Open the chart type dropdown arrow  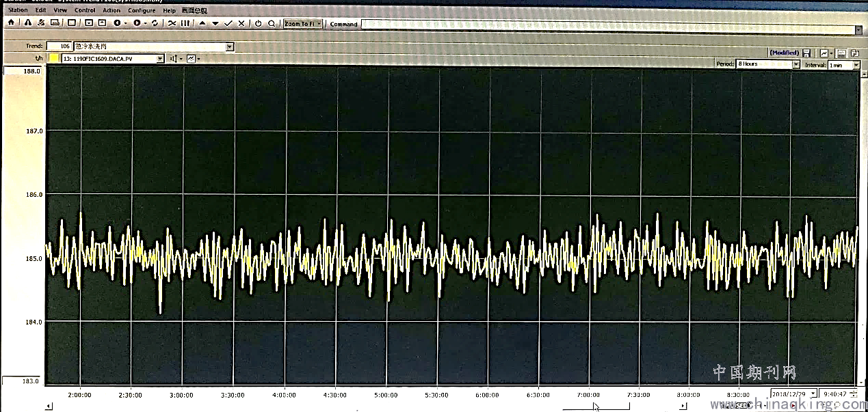(831, 53)
